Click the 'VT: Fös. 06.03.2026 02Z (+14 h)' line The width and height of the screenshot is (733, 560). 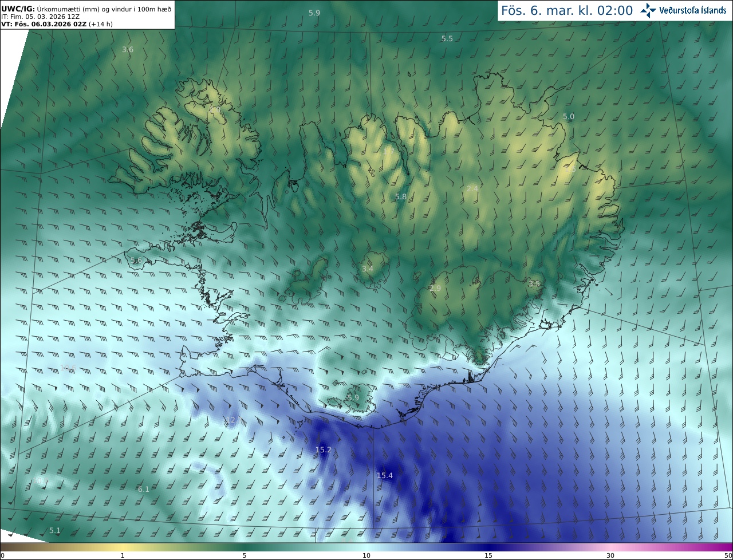point(57,24)
